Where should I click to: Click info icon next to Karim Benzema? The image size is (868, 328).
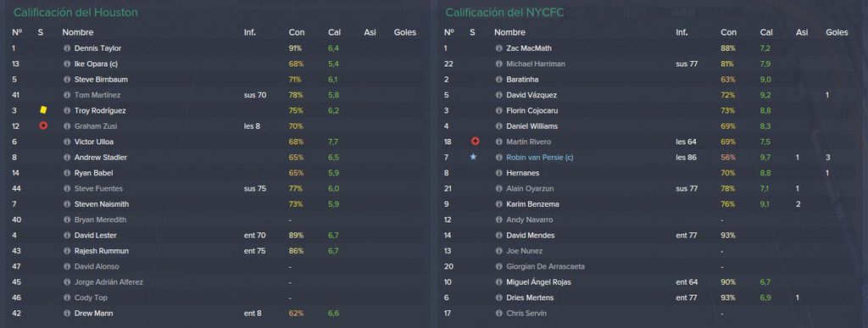click(x=498, y=204)
